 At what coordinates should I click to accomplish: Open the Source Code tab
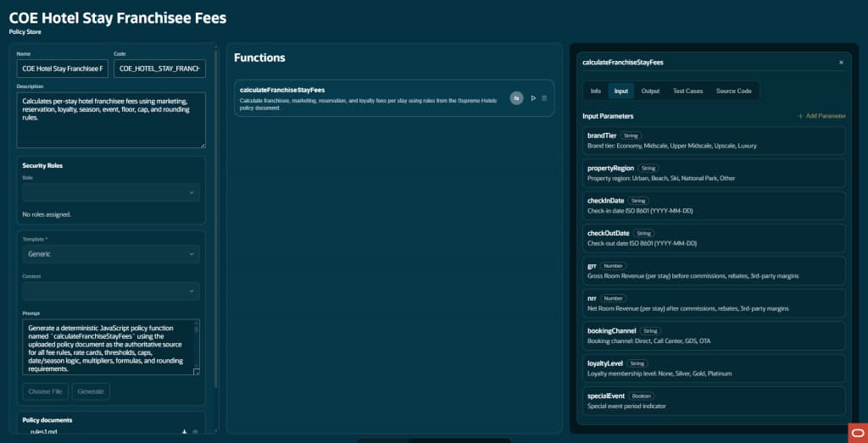click(733, 91)
